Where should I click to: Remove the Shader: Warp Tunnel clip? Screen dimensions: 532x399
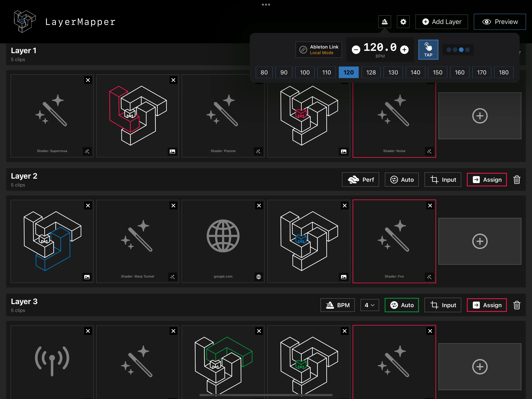tap(173, 206)
